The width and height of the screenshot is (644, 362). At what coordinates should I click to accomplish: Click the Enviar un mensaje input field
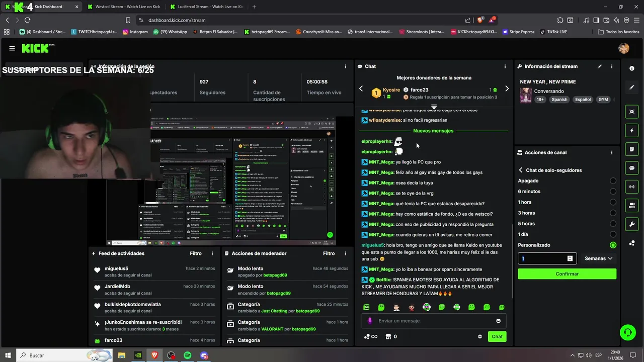point(434,321)
